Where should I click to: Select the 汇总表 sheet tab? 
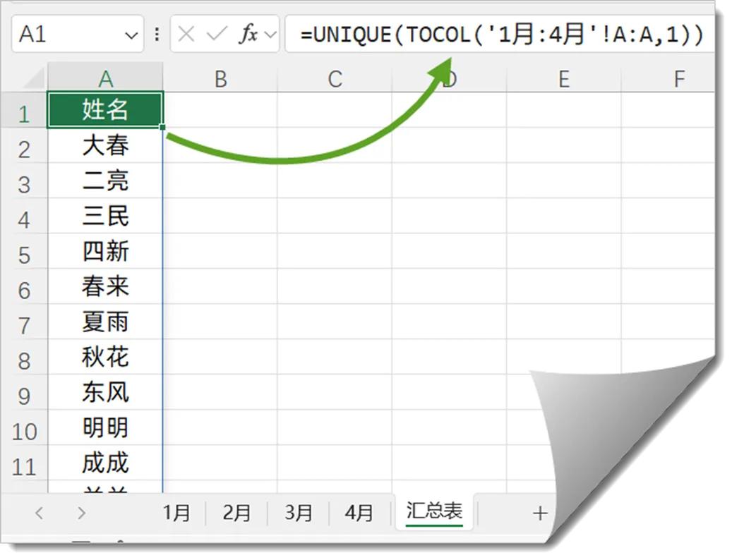point(434,511)
